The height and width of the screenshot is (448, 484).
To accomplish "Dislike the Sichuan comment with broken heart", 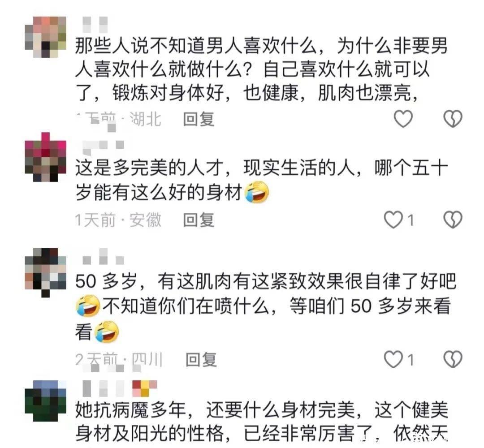I will pos(453,359).
